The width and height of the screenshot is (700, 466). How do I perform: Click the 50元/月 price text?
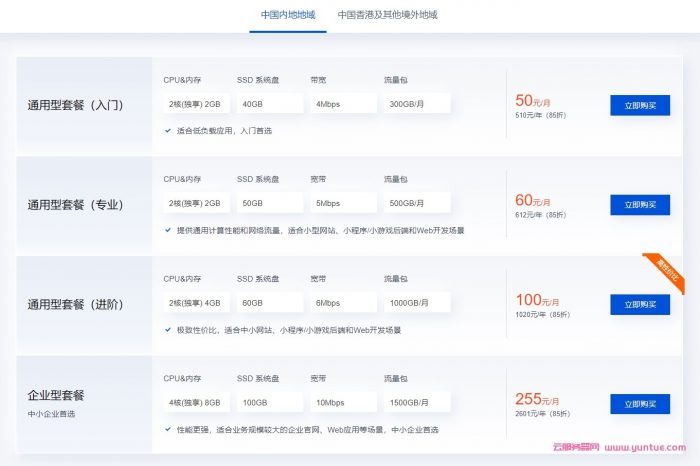532,101
